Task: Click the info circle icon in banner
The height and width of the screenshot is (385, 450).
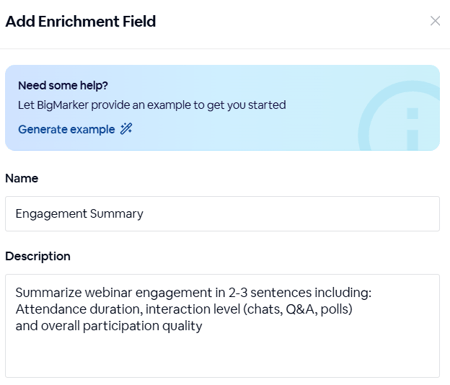Action: pos(400,116)
